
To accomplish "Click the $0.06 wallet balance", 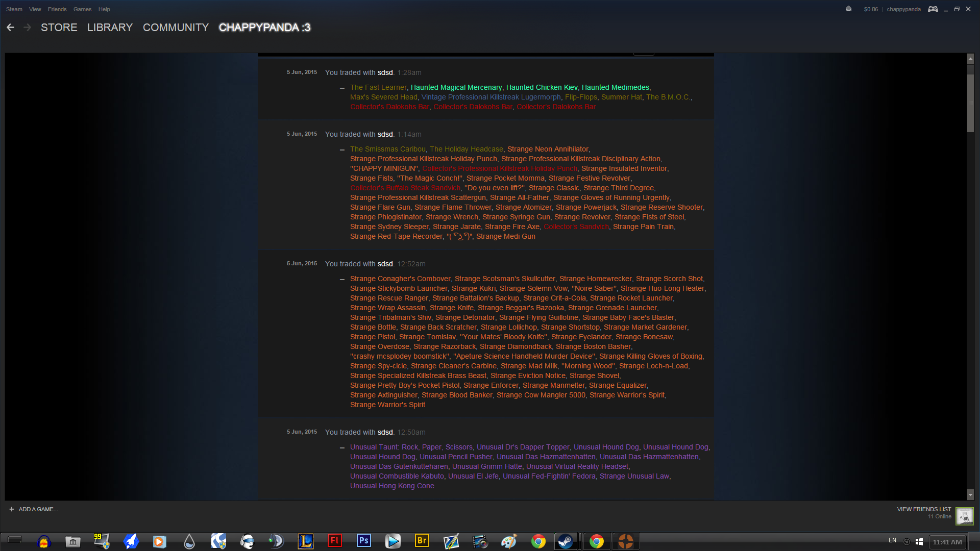I will coord(871,9).
